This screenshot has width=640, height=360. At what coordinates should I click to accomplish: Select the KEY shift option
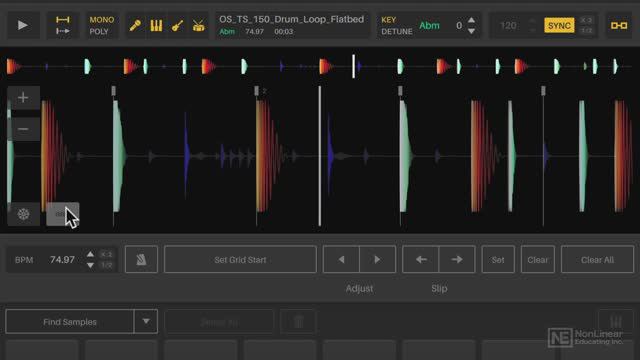click(388, 20)
